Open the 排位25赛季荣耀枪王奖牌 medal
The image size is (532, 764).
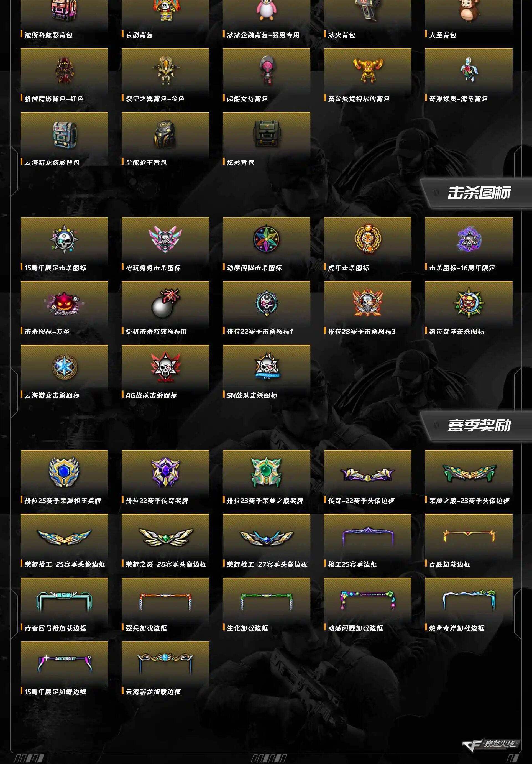pos(64,472)
